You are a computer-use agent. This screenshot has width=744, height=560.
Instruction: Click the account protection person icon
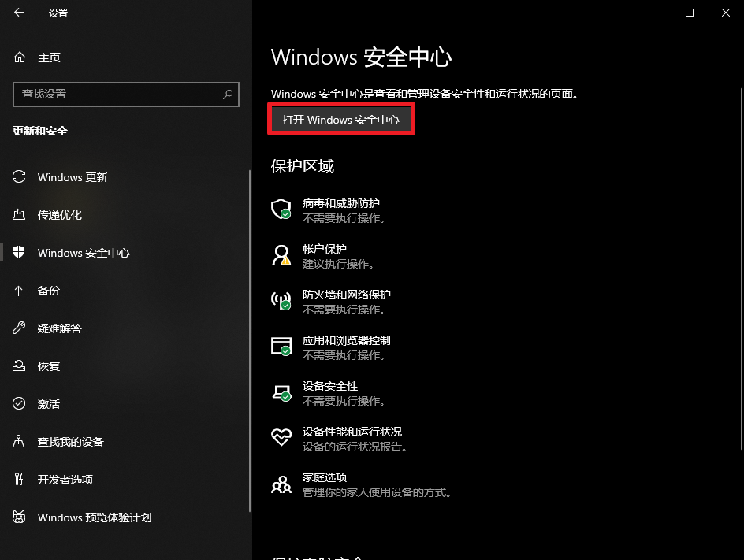281,254
